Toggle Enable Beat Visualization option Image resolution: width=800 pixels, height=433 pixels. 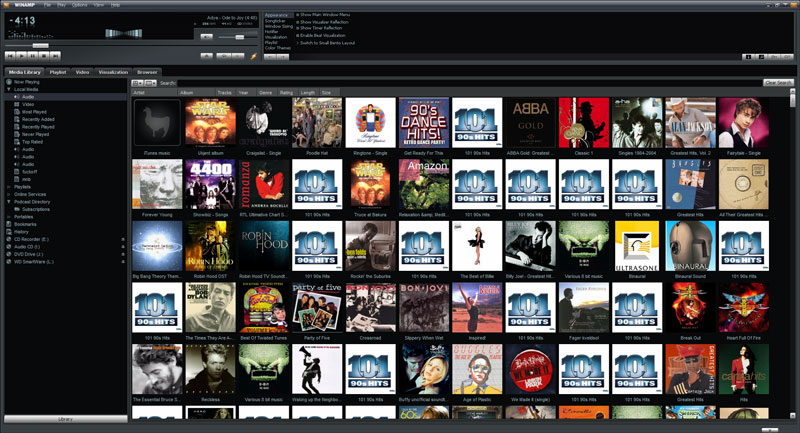click(322, 36)
